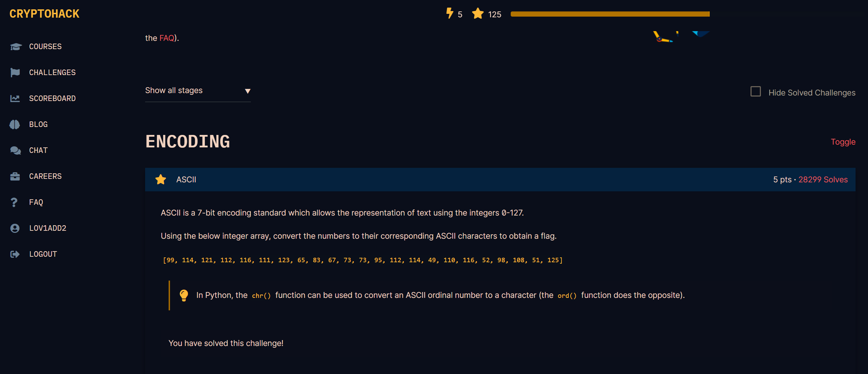Click the orange points progress bar
The image size is (868, 374).
coord(610,14)
